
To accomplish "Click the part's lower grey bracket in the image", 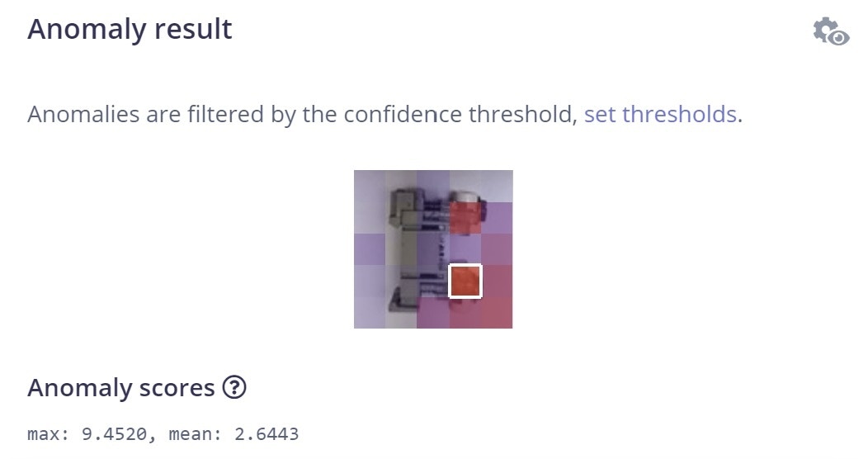I will click(x=404, y=293).
